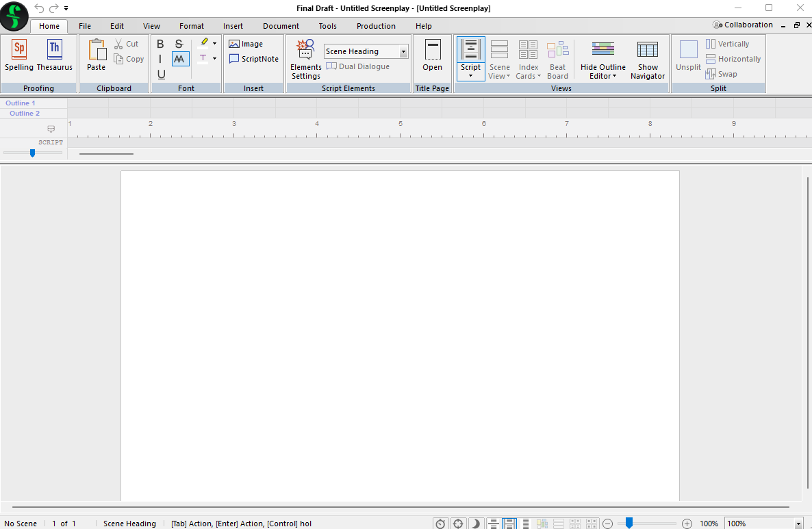Expand the zoom percentage dropdown
This screenshot has height=529, width=812.
[x=798, y=524]
